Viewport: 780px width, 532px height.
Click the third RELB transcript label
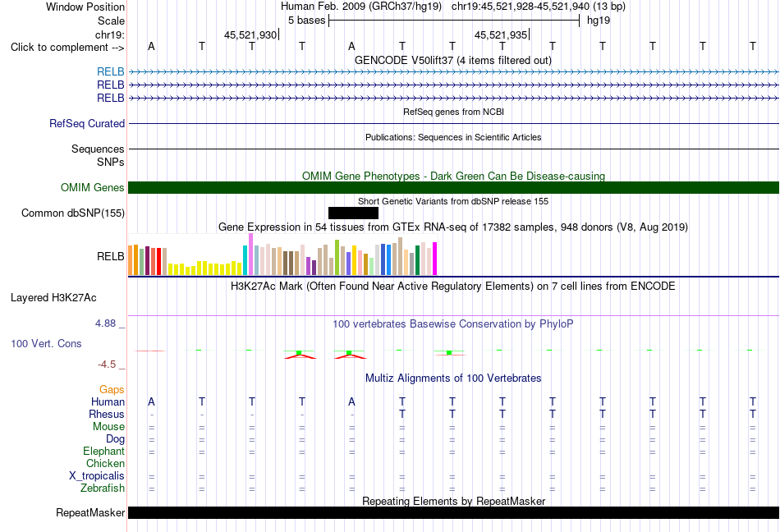pyautogui.click(x=111, y=98)
